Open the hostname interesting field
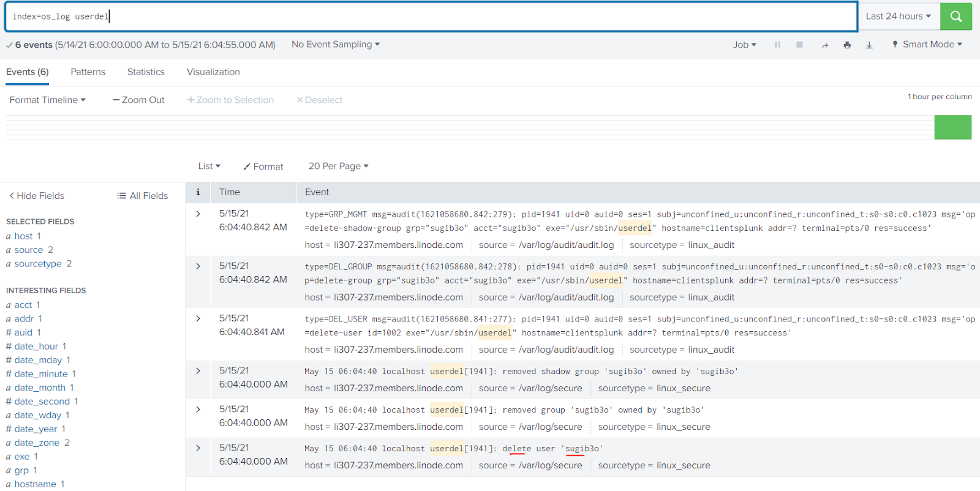980x491 pixels. (36, 484)
